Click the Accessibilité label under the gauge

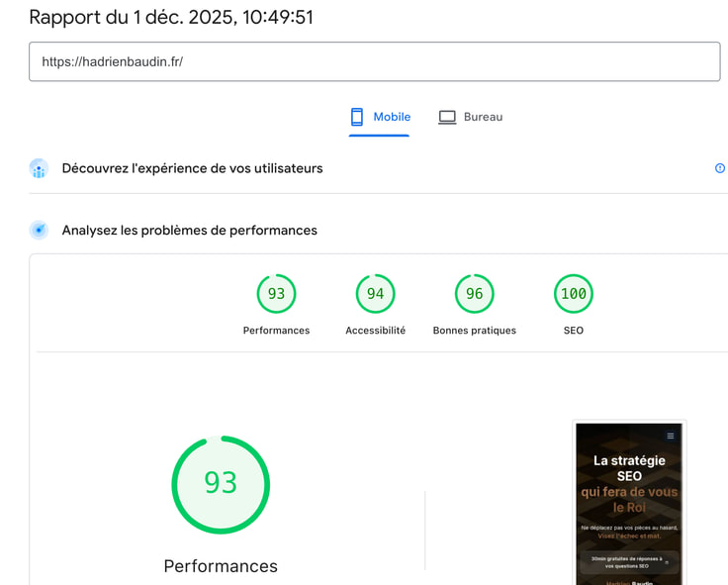coord(375,331)
